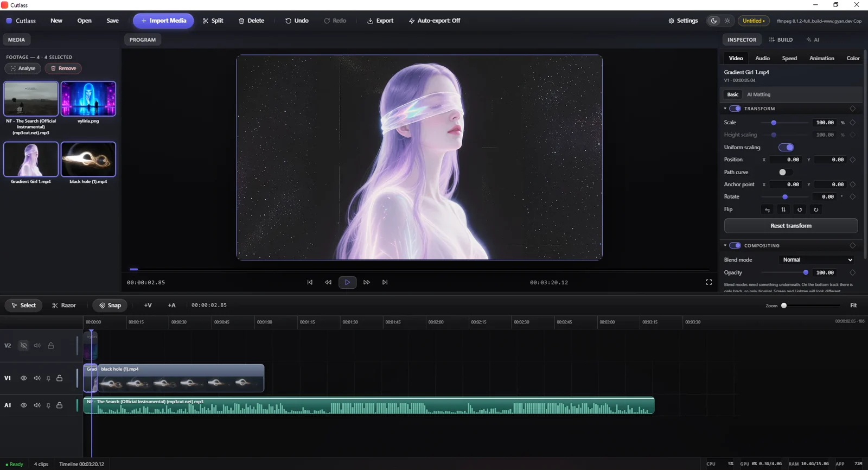Add keyframe for Anchor point diamond
The image size is (868, 470).
(853, 185)
